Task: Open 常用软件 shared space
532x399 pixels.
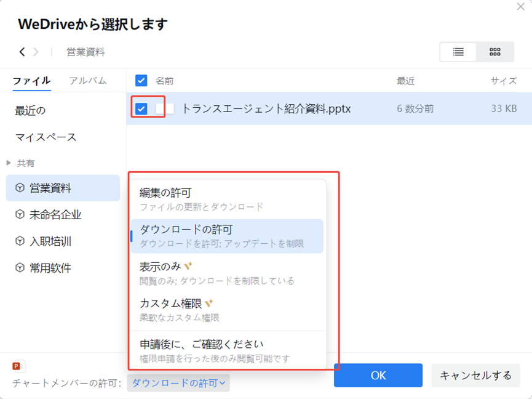Action: coord(50,268)
